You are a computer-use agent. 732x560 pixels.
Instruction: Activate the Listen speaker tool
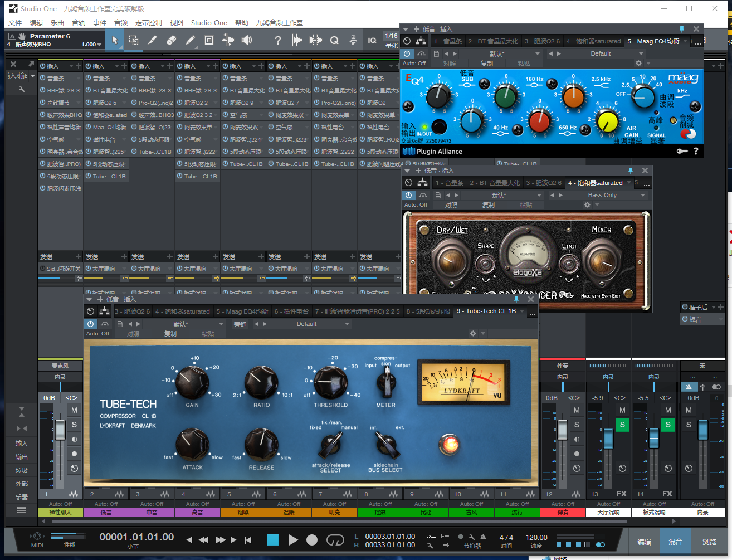[247, 40]
